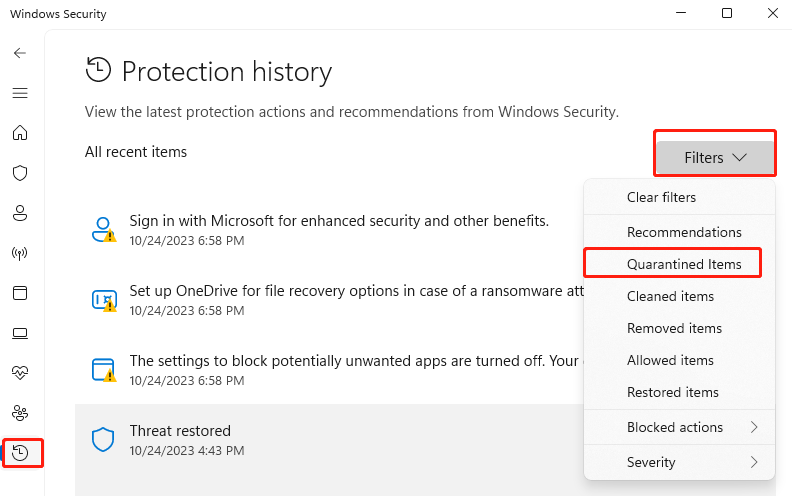This screenshot has height=496, width=792.
Task: Filter by Restored items
Action: point(672,392)
